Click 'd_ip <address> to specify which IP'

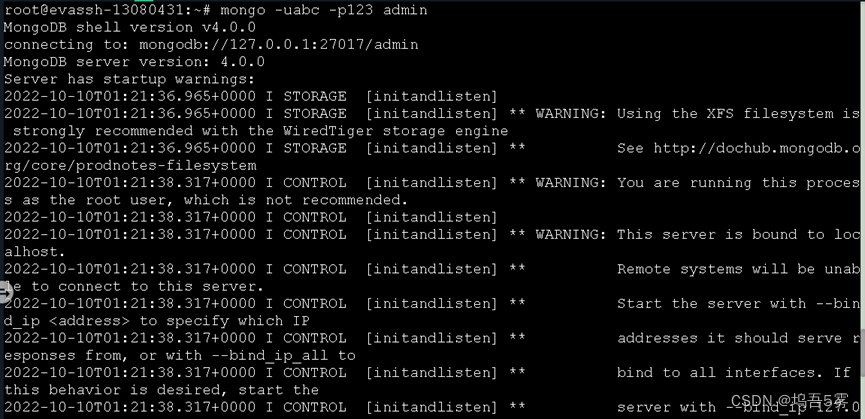[x=157, y=321]
